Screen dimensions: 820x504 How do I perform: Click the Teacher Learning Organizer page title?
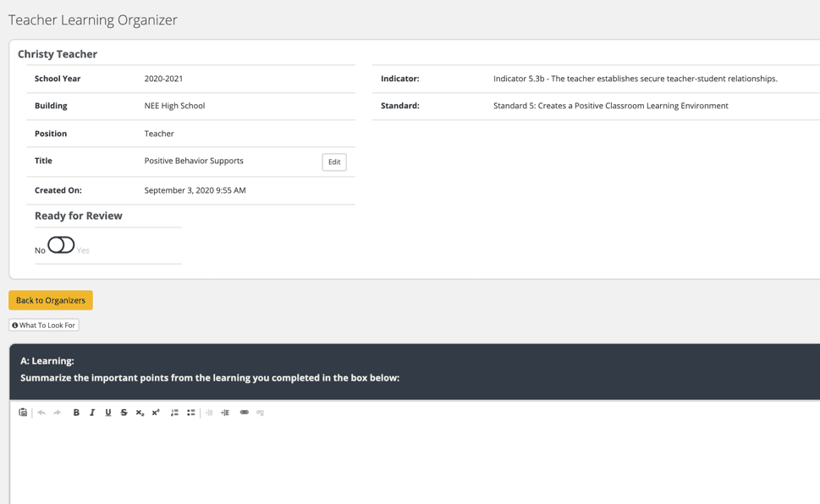[x=92, y=19]
